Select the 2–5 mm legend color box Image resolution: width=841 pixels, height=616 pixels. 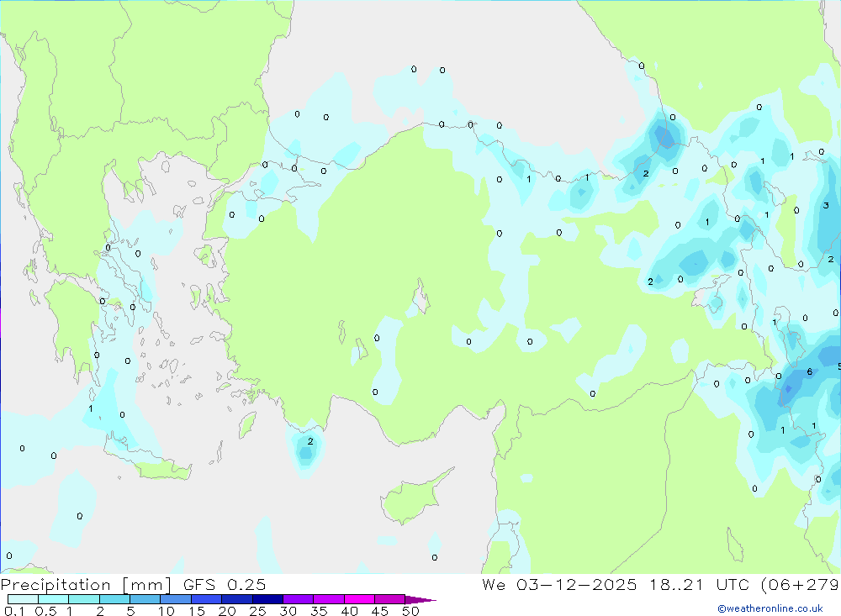pos(114,599)
